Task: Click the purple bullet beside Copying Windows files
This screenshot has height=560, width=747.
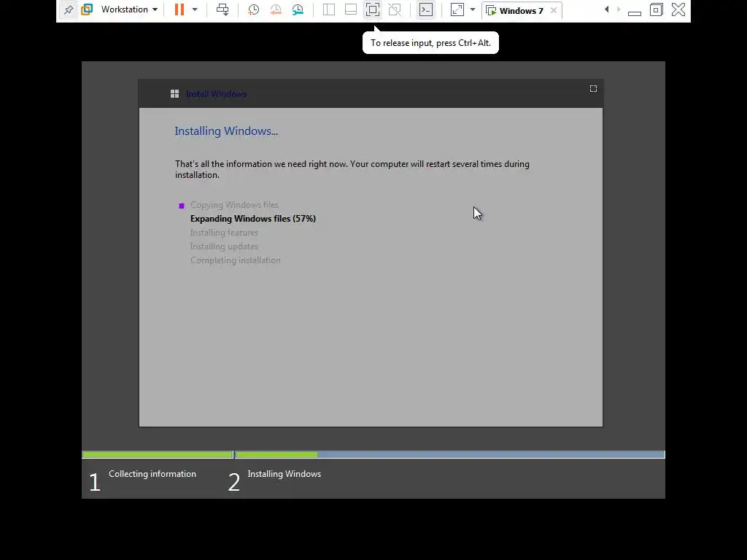Action: tap(182, 206)
